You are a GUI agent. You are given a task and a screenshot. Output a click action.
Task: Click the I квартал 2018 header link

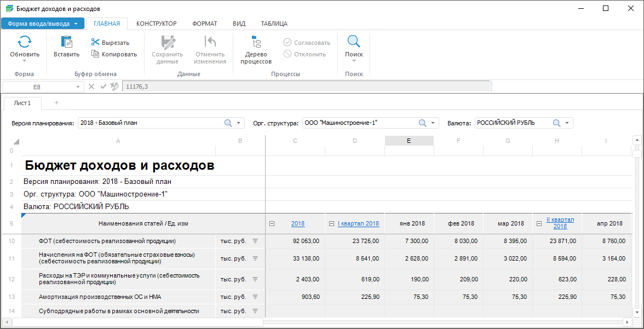click(358, 223)
